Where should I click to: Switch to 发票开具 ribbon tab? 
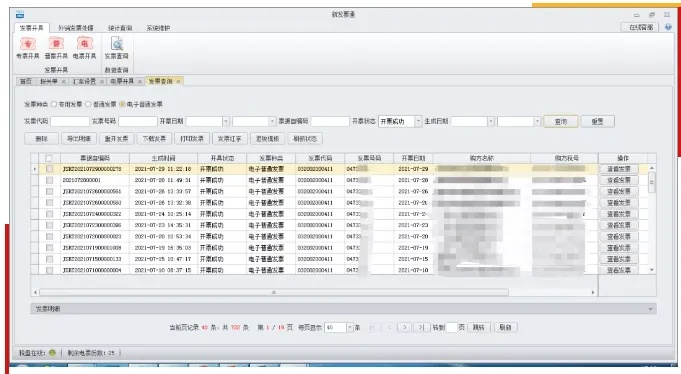coord(32,28)
